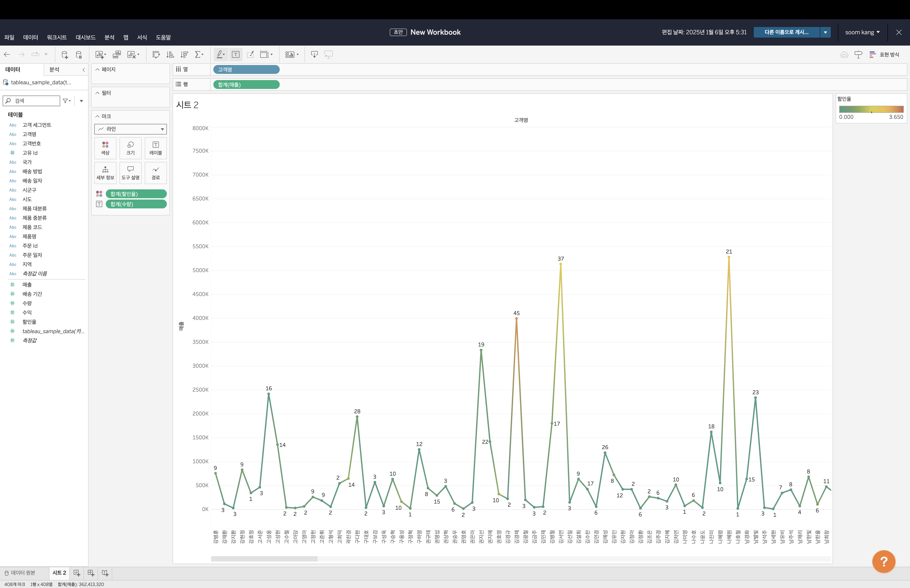The width and height of the screenshot is (910, 588).
Task: Click the horizontal chart scrollbar thumb
Action: click(264, 559)
